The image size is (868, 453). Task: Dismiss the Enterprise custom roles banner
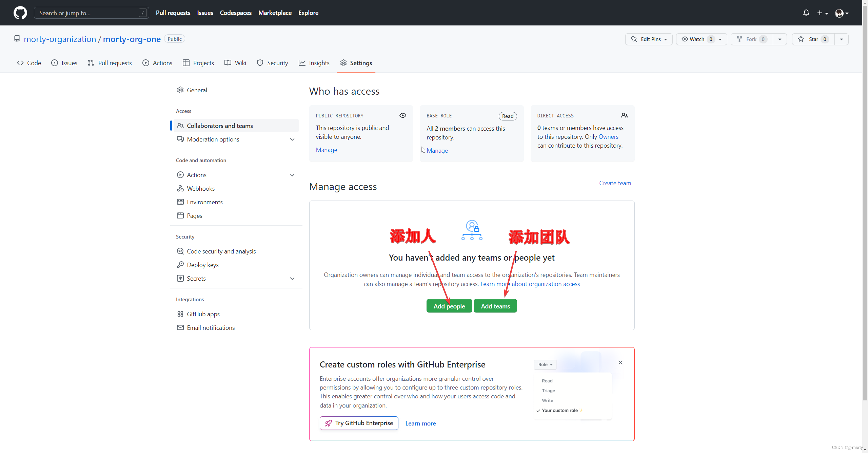tap(620, 362)
